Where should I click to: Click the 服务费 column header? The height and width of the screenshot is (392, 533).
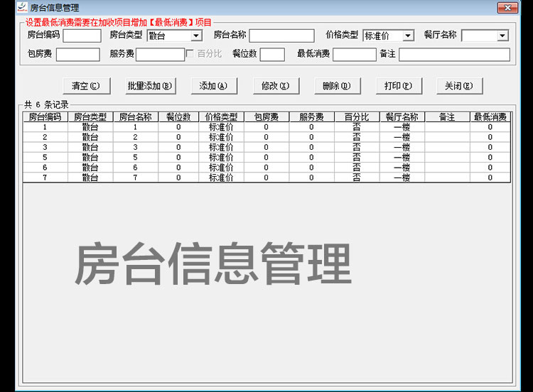[312, 117]
